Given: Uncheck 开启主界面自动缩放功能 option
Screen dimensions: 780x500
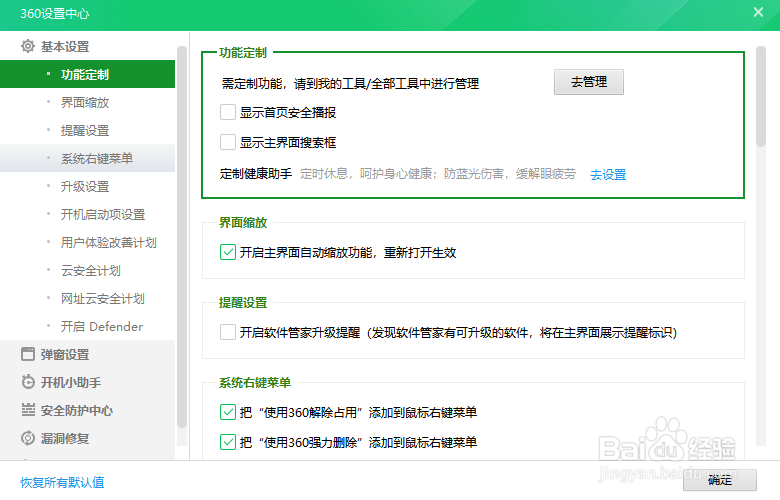Looking at the screenshot, I should pyautogui.click(x=228, y=252).
